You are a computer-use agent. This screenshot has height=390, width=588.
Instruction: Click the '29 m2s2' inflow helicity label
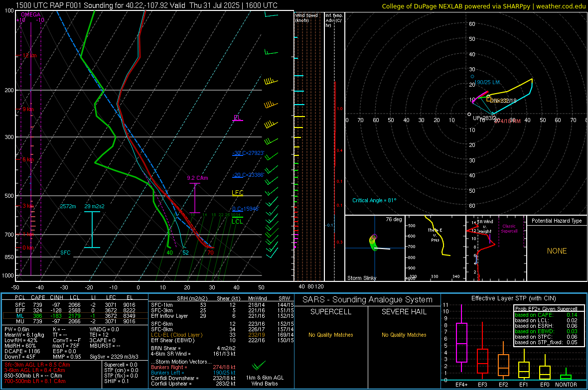click(95, 206)
